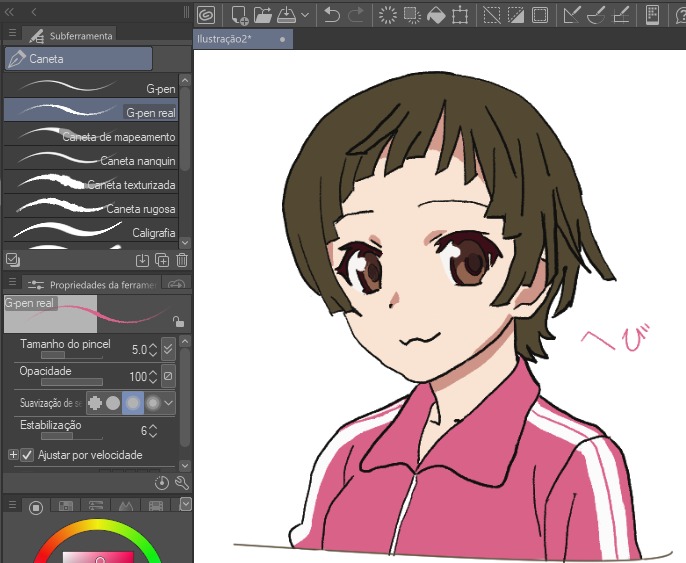The image size is (686, 563).
Task: Click the Redo arrow icon
Action: [x=356, y=15]
